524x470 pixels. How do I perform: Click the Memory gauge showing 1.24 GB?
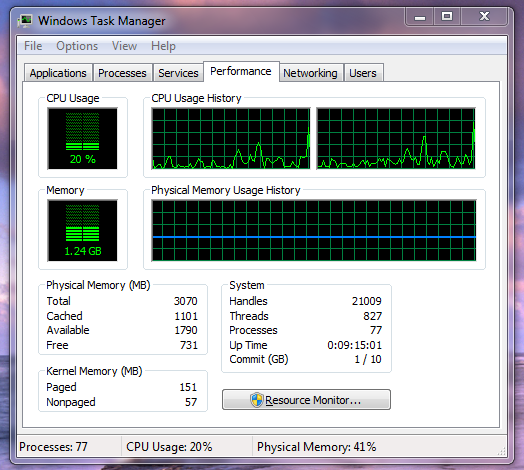(x=83, y=230)
